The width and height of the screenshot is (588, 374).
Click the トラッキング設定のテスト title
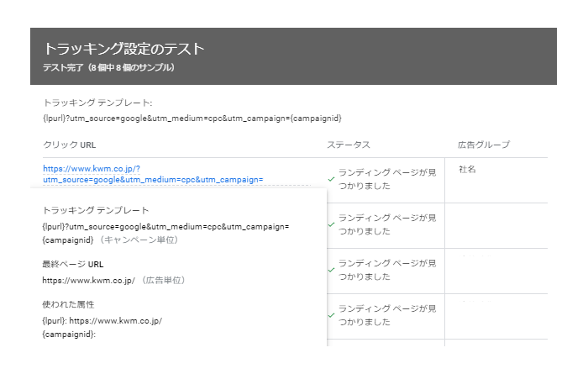pyautogui.click(x=124, y=49)
